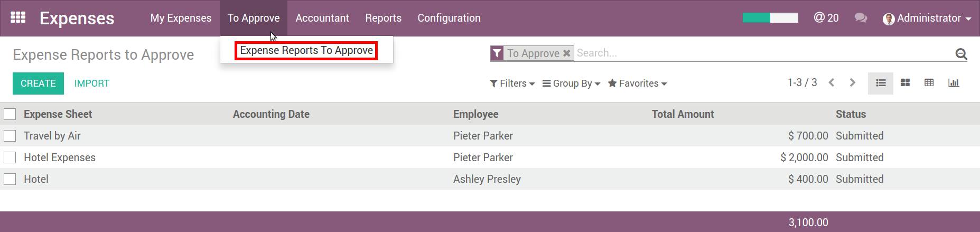Click the CREATE button
The width and height of the screenshot is (980, 232).
coord(38,83)
